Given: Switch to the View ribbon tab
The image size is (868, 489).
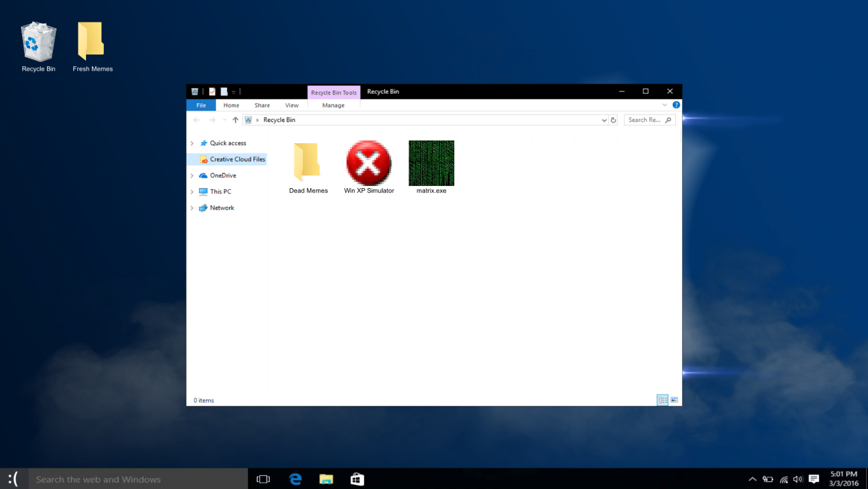Looking at the screenshot, I should (292, 105).
